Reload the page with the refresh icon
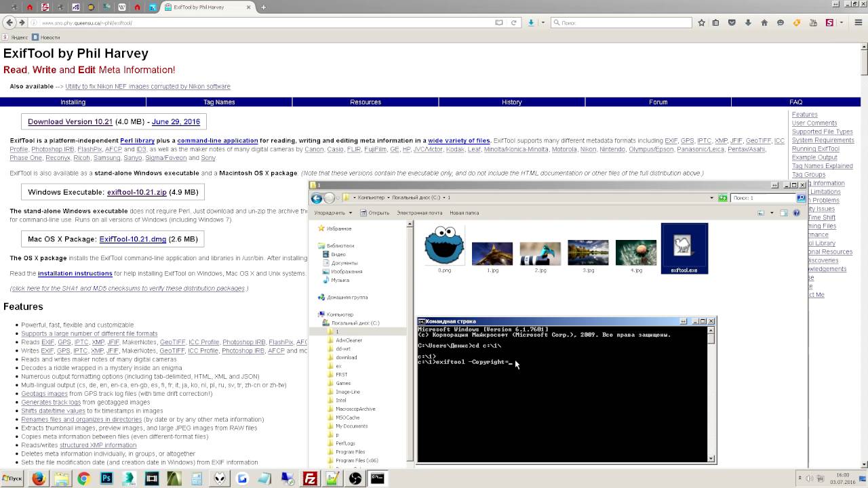 coord(513,22)
